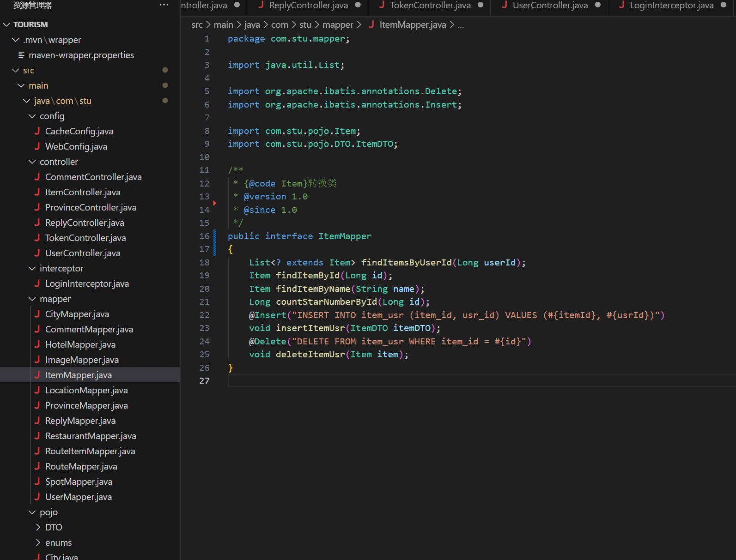Collapse the mapper folder

tap(32, 299)
